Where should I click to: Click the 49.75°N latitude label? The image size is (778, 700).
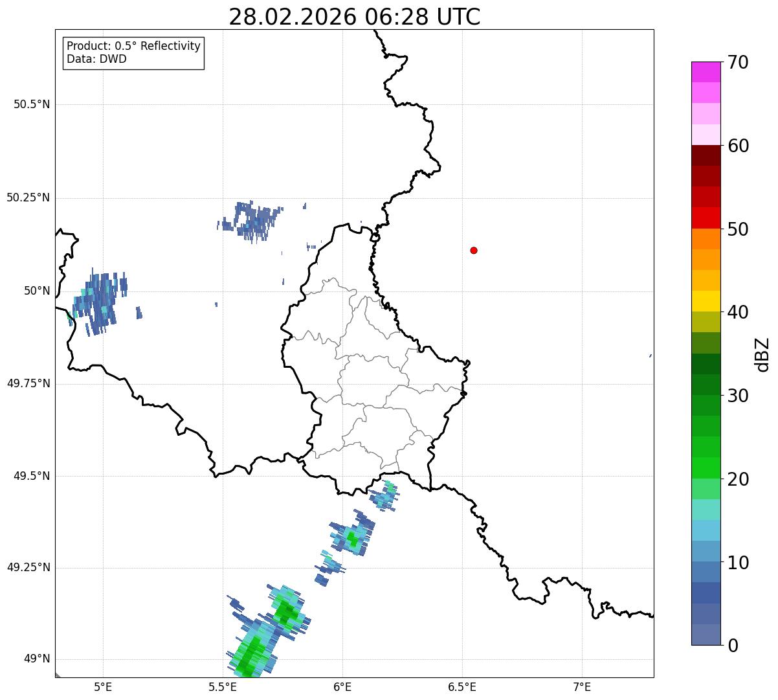tap(28, 383)
